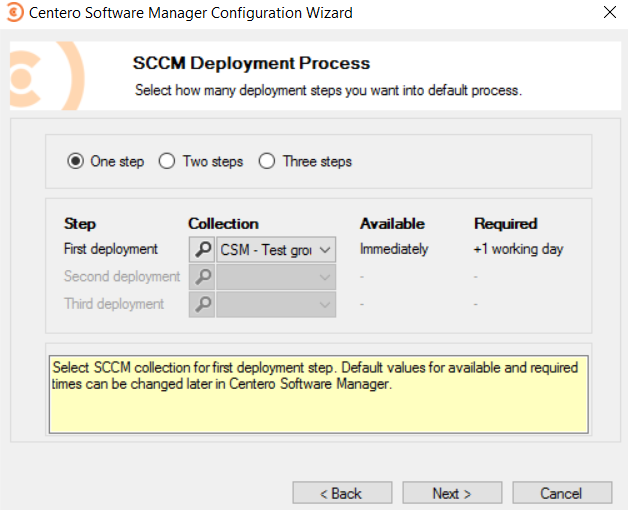This screenshot has height=510, width=628.
Task: Click search icon for second deployment collection
Action: [x=201, y=277]
